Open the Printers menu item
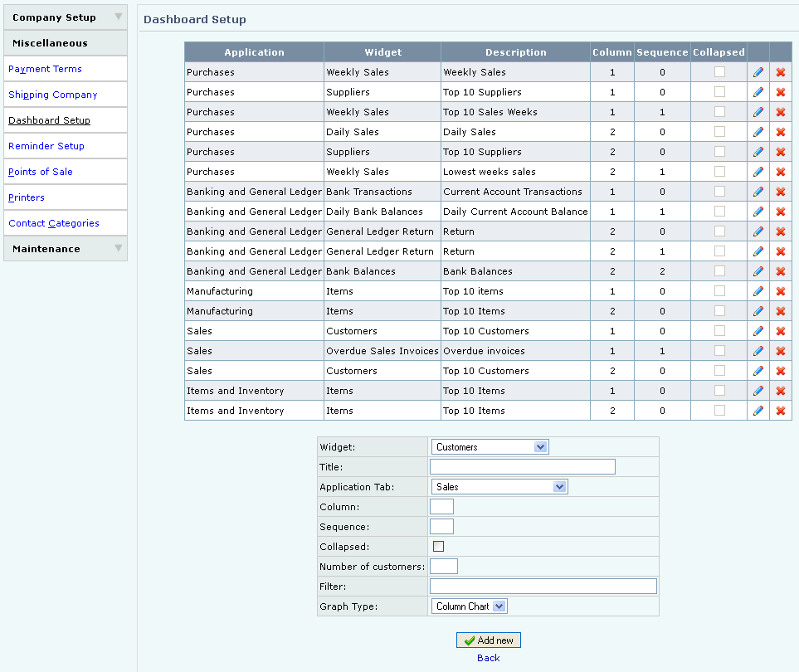The height and width of the screenshot is (672, 799). click(x=26, y=197)
